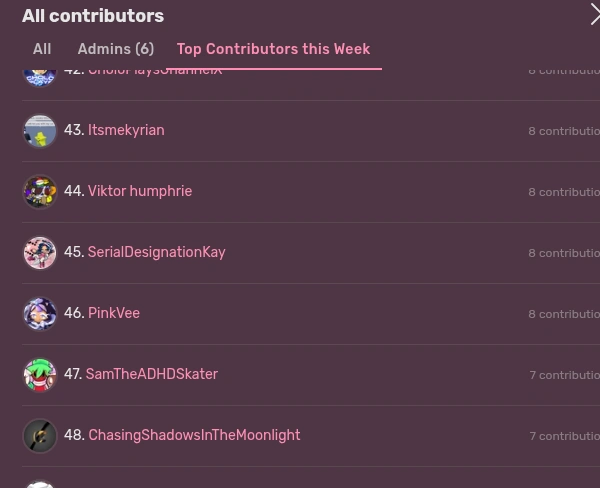Click SerialDesignationKay's avatar image

pos(40,253)
